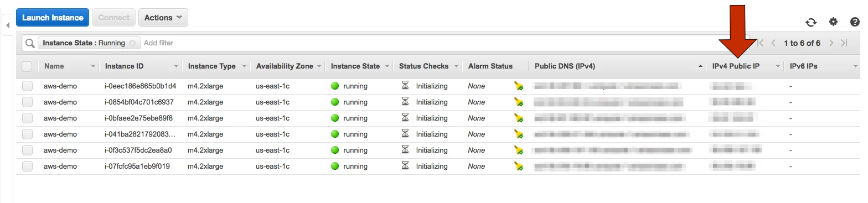The image size is (868, 203).
Task: Click hourglass status icon for i-0854bf04c701c6937
Action: click(x=406, y=102)
